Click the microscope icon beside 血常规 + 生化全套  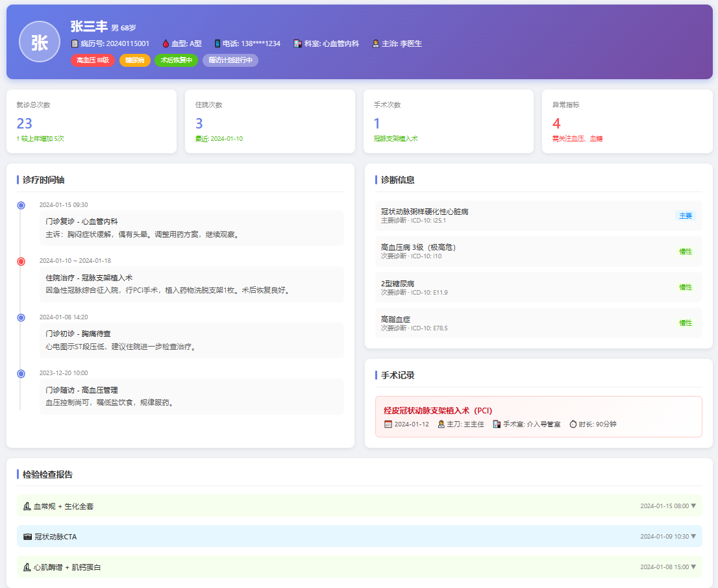coord(27,506)
